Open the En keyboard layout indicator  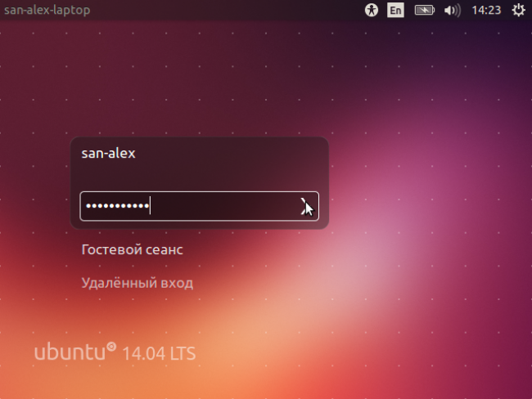(x=395, y=10)
